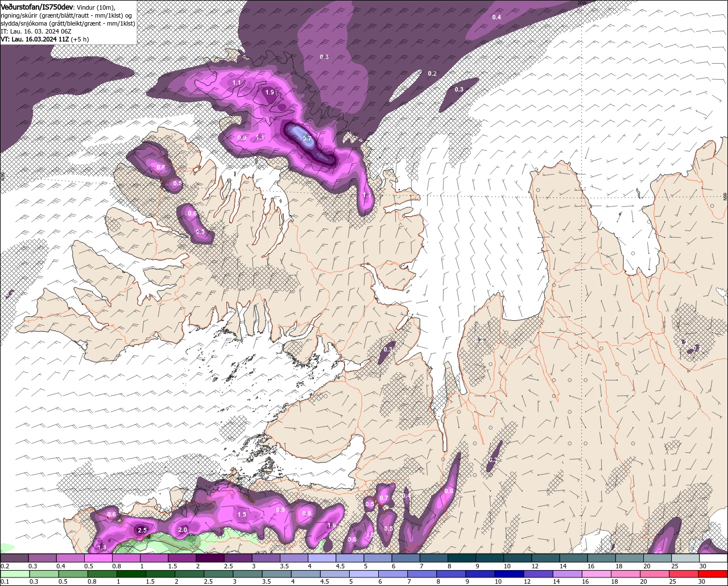Pick the top-row legend swatch starting at 2
This screenshot has width=728, height=586.
click(x=210, y=558)
